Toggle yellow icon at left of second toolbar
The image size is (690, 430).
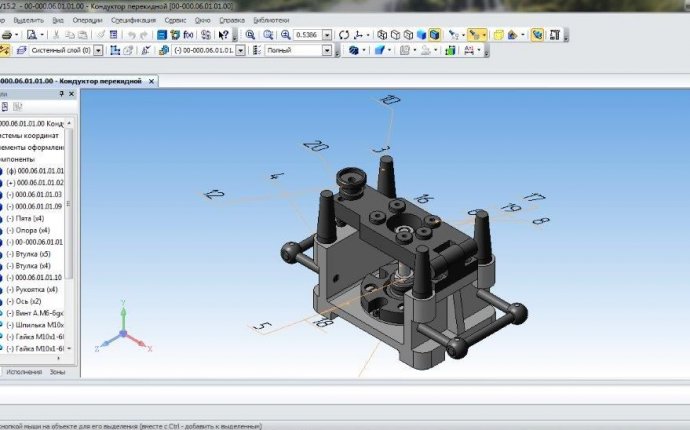coord(5,50)
